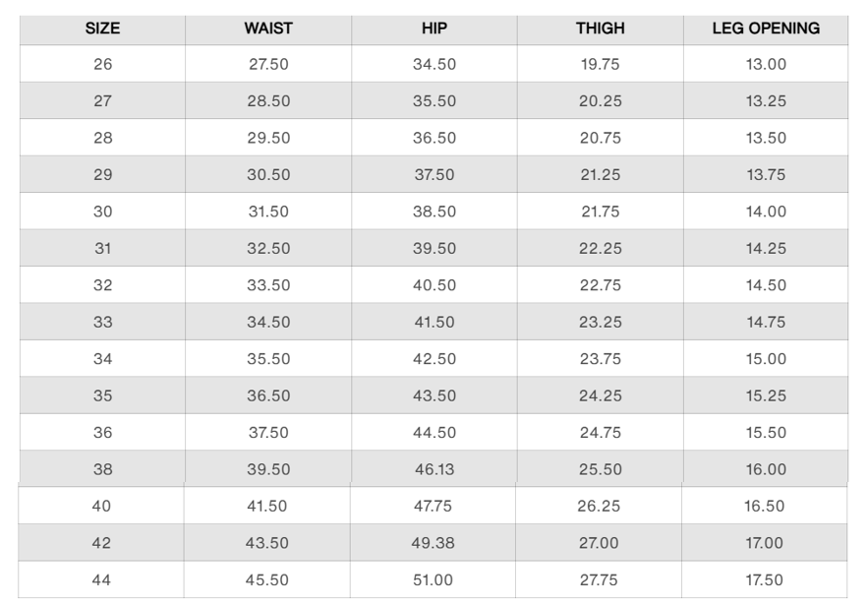This screenshot has width=868, height=606.
Task: Click the waist value 41.50
Action: (x=268, y=507)
